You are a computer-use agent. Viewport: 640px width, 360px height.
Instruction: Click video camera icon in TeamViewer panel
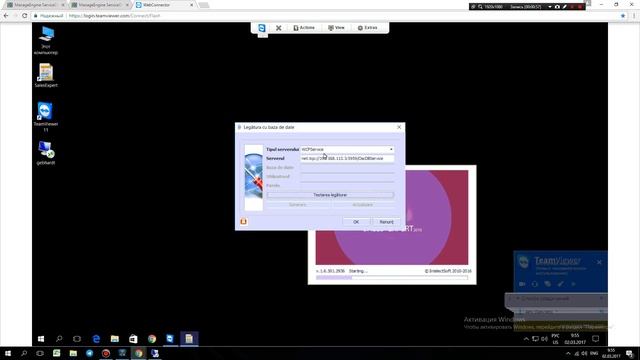point(522,284)
